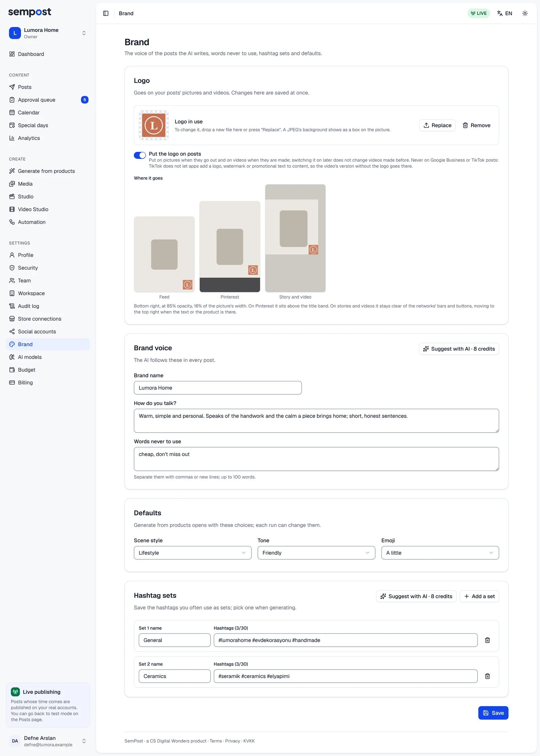
Task: Open the Tone dropdown
Action: pos(316,553)
